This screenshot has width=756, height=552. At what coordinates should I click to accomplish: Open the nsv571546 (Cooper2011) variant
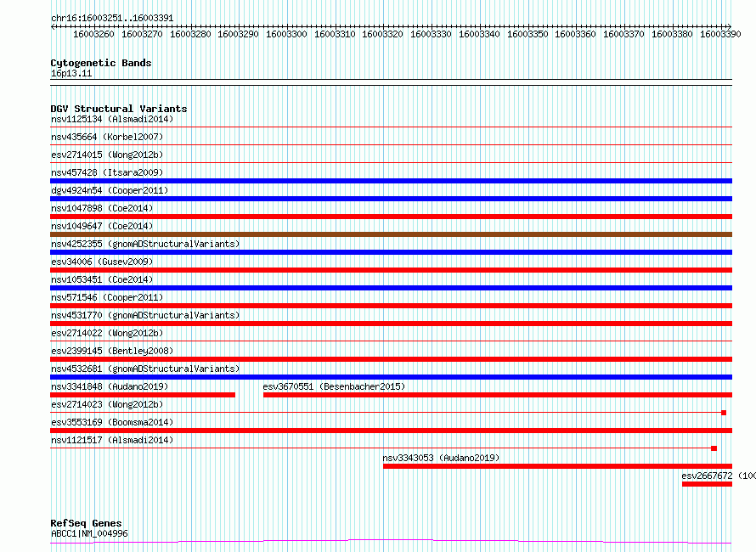point(107,297)
